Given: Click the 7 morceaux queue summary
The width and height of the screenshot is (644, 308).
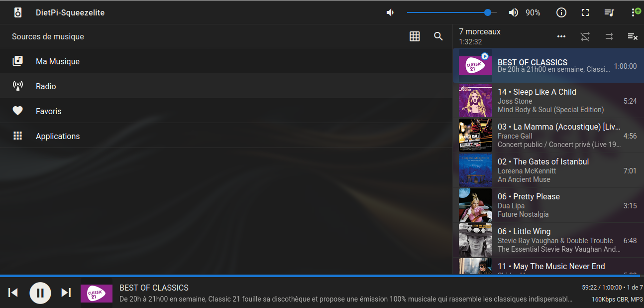Looking at the screenshot, I should click(x=480, y=31).
